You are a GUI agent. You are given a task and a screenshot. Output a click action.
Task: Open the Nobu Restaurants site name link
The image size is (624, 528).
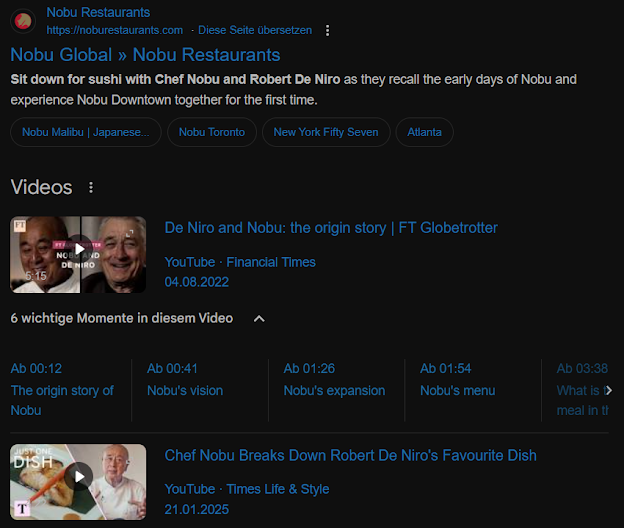(98, 12)
